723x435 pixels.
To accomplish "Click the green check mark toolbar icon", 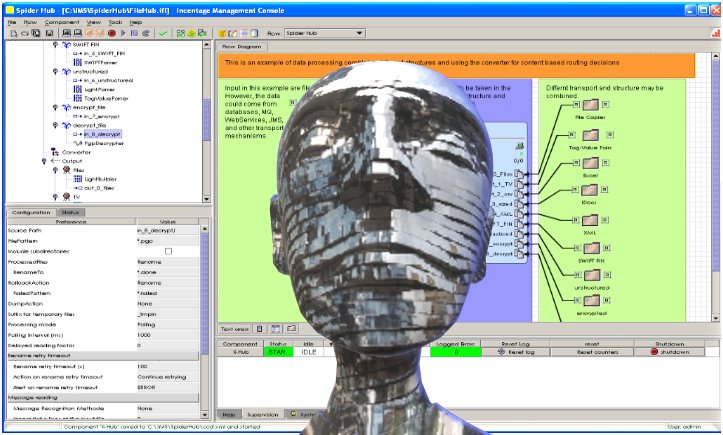I will pos(162,33).
